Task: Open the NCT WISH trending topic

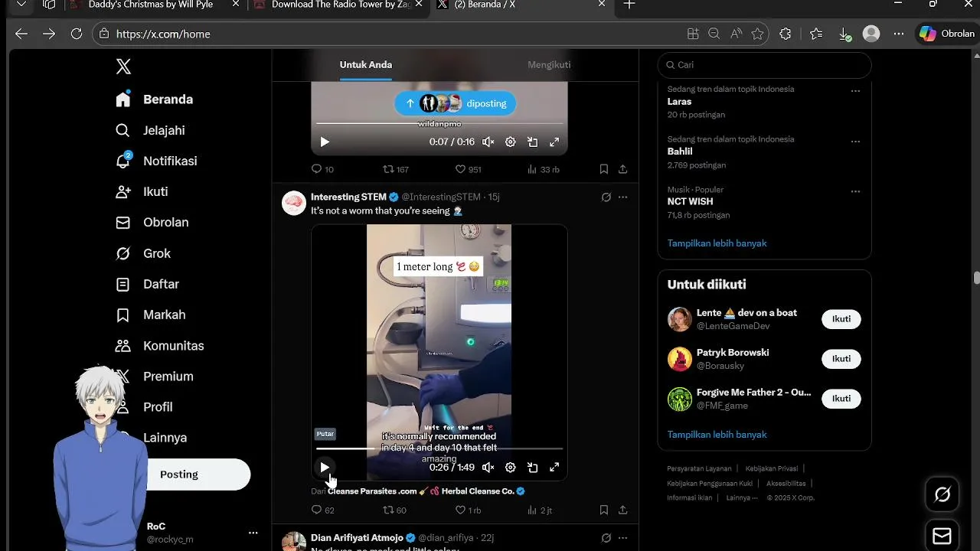Action: point(690,202)
